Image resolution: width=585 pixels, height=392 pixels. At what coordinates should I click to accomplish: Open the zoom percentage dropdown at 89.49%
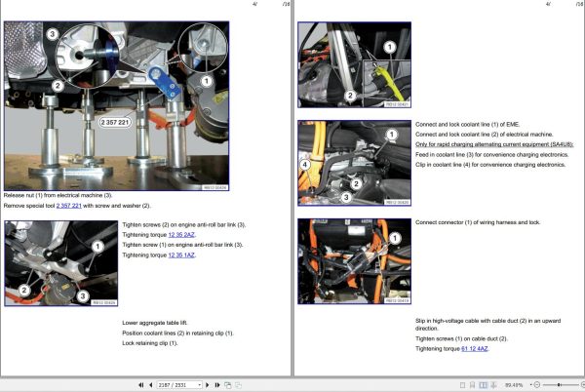(x=530, y=384)
